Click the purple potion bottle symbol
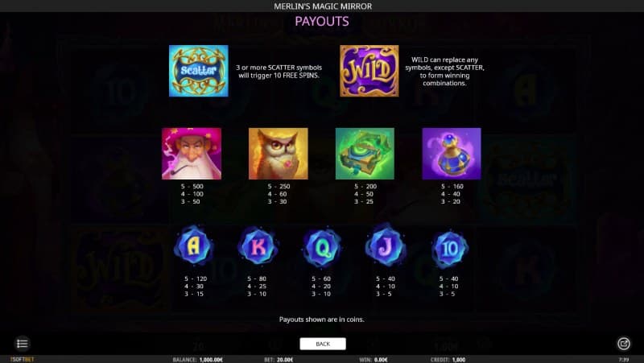The width and height of the screenshot is (644, 363). click(x=452, y=154)
